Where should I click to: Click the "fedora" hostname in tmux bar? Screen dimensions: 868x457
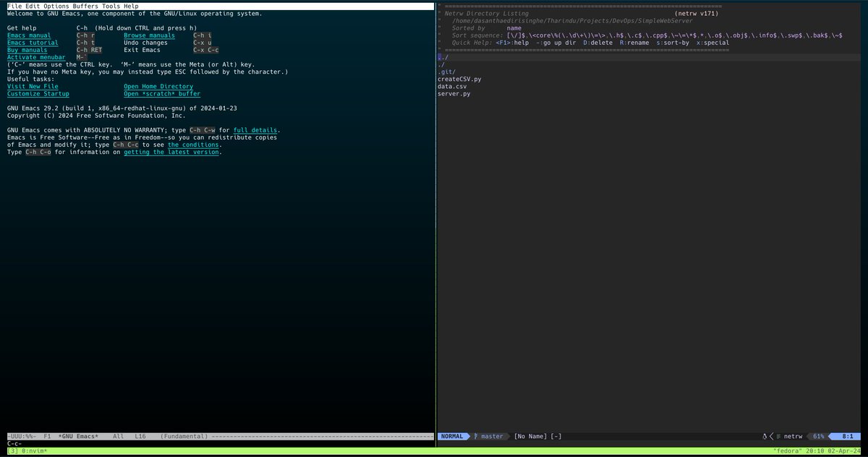[788, 450]
